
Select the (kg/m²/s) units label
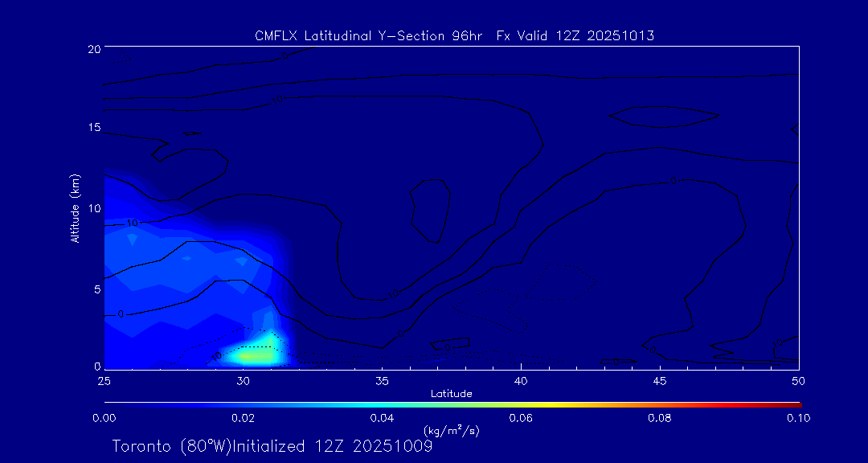(x=451, y=431)
